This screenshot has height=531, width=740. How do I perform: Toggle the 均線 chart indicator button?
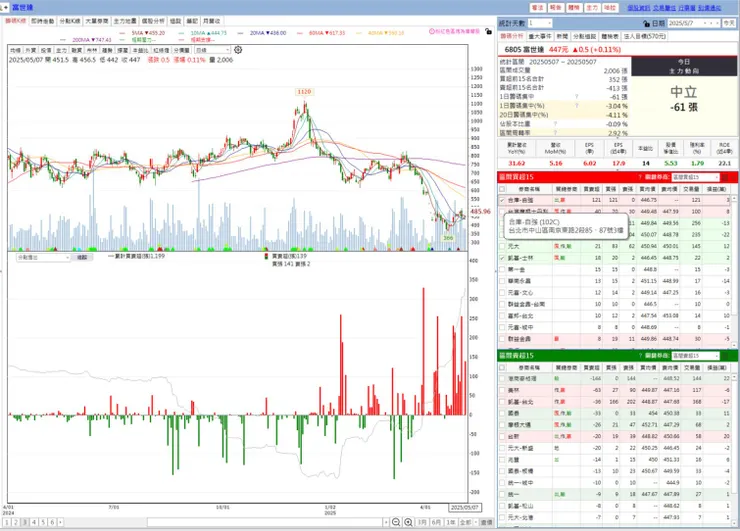[15, 50]
